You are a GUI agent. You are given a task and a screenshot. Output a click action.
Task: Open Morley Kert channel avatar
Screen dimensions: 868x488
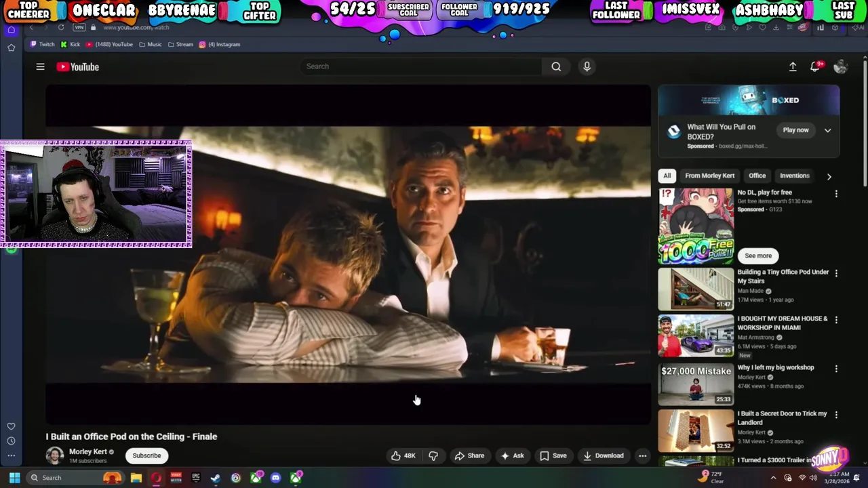[55, 455]
